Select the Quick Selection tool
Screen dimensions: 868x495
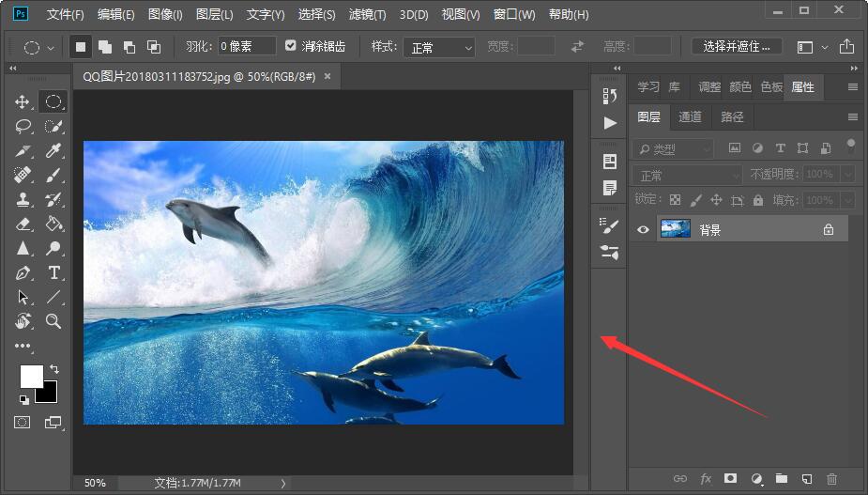53,127
